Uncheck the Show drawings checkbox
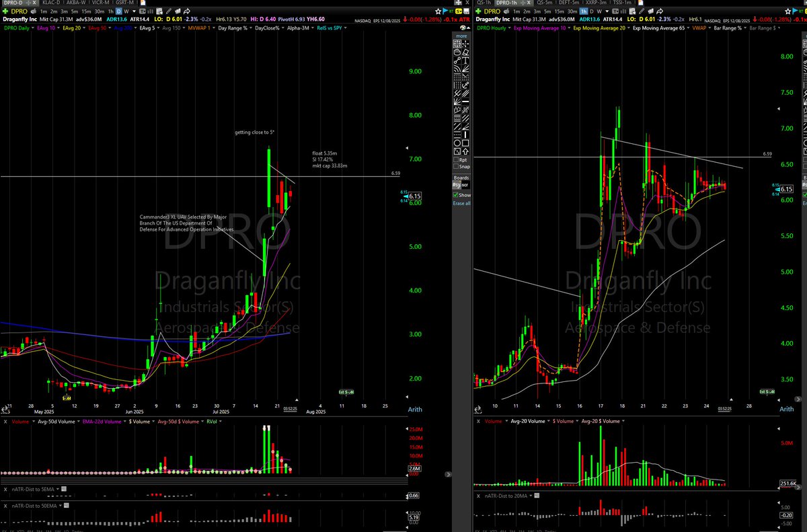This screenshot has height=532, width=807. pyautogui.click(x=456, y=195)
